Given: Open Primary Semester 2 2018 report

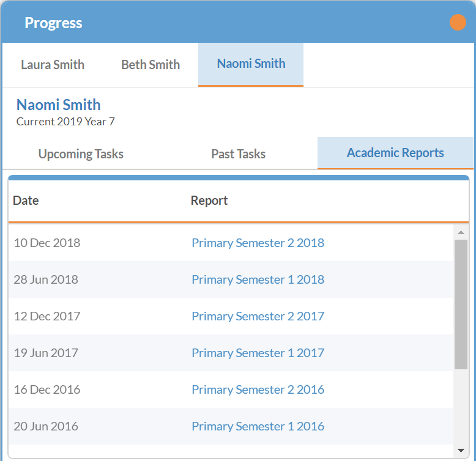Looking at the screenshot, I should 258,243.
